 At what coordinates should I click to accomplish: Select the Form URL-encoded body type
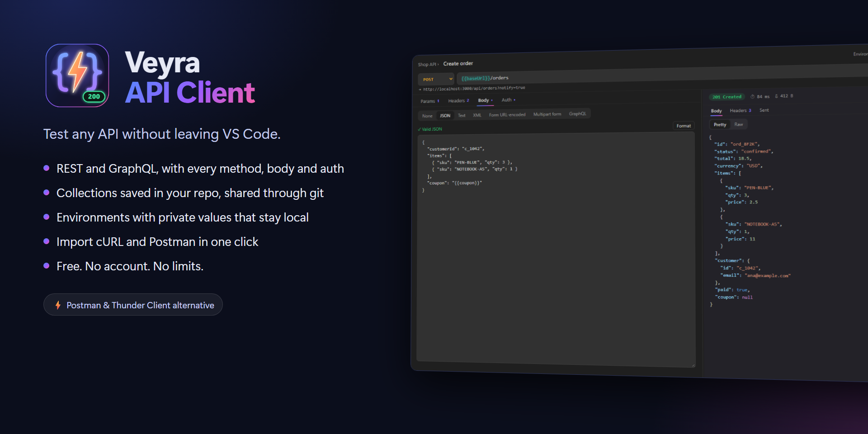click(x=507, y=115)
